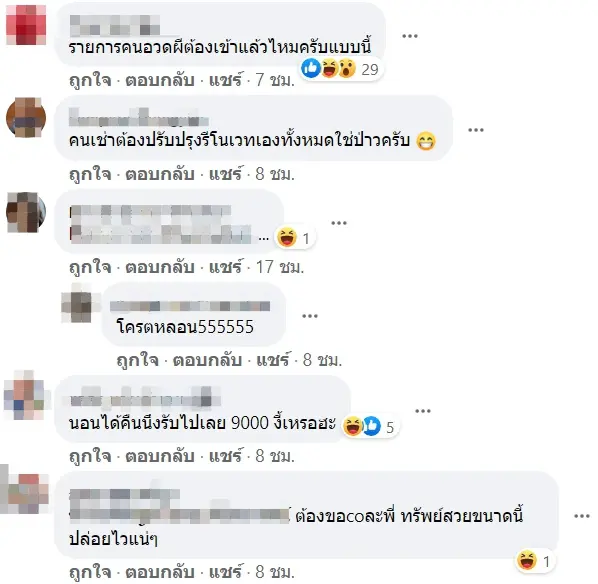Click แชร์ under the last comment

tap(225, 572)
